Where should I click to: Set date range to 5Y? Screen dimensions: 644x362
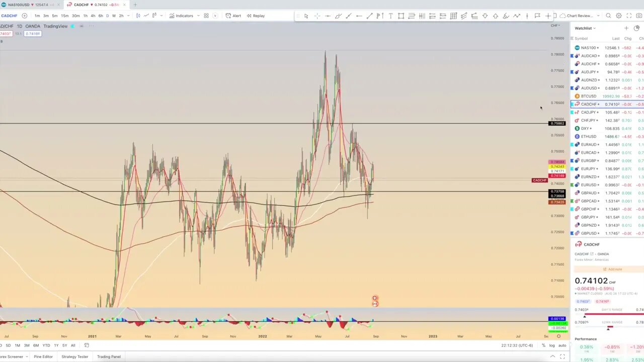pyautogui.click(x=64, y=345)
